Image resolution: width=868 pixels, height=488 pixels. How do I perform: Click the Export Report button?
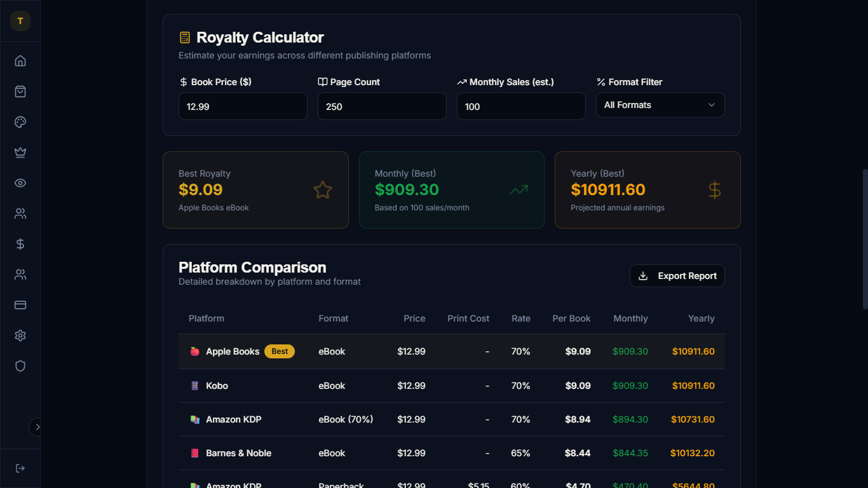pos(677,276)
